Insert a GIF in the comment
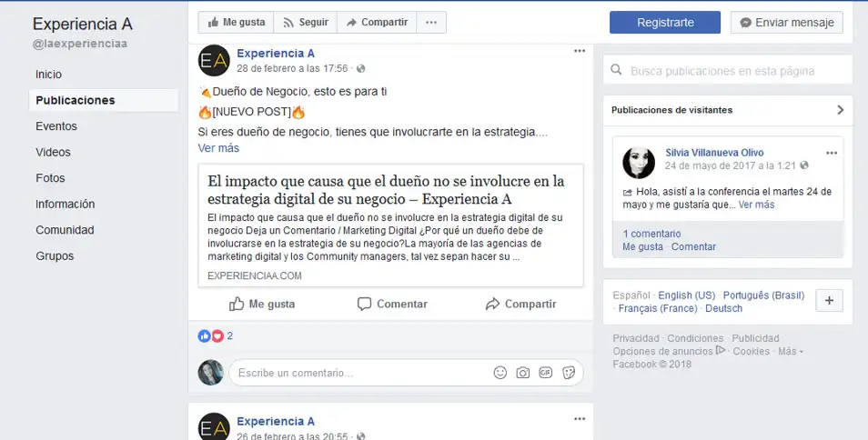 point(545,373)
